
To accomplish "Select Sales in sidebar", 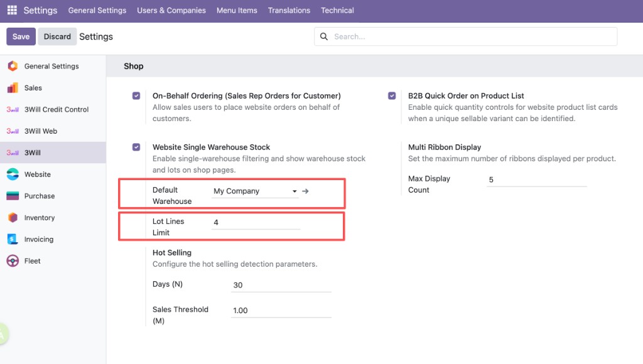I will tap(53, 88).
